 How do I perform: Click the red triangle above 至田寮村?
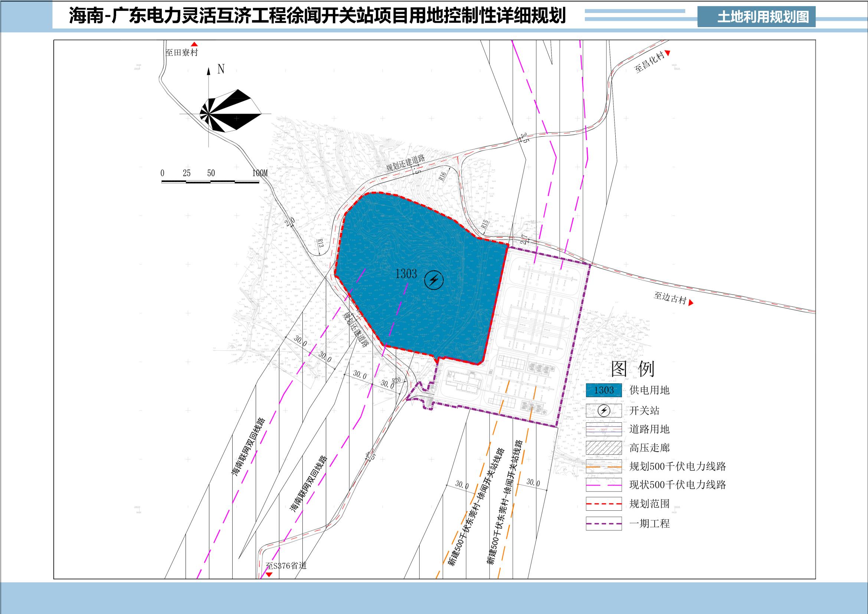[194, 44]
